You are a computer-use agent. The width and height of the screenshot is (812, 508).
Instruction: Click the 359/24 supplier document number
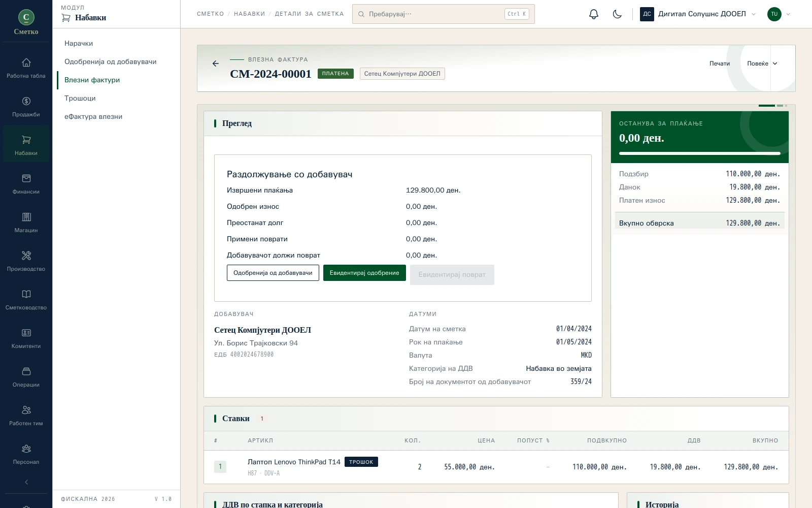581,382
